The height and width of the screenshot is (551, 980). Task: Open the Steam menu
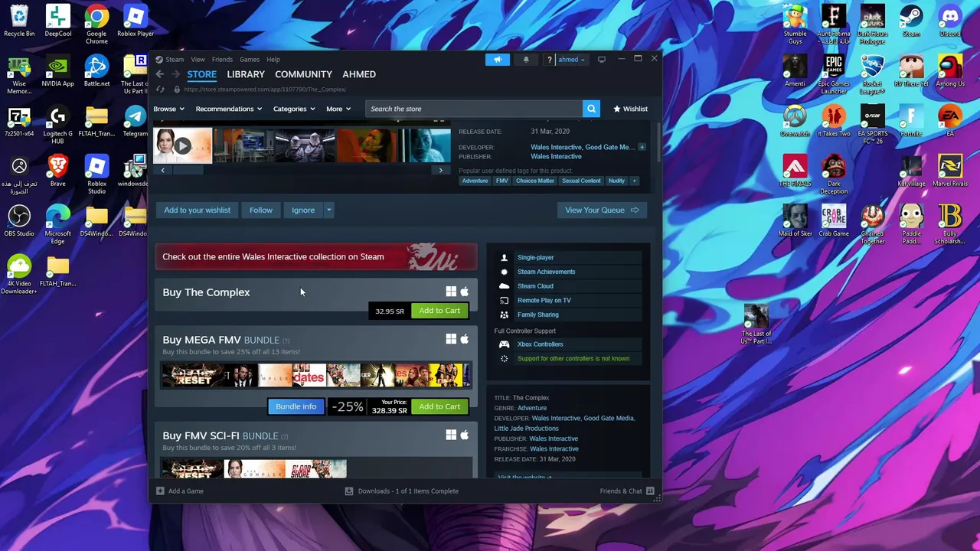175,60
